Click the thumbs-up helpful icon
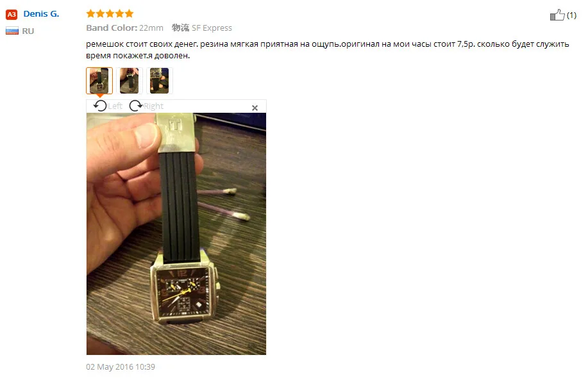 [x=557, y=15]
